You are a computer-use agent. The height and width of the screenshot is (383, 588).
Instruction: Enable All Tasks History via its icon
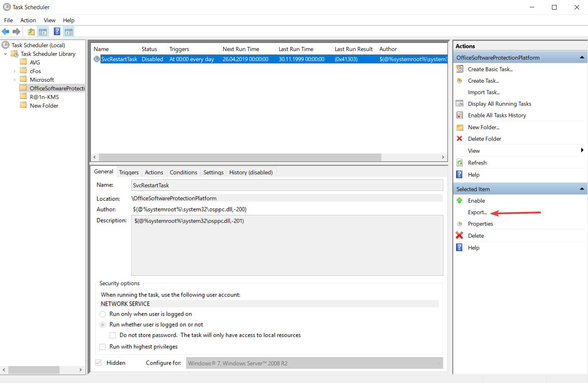[x=460, y=115]
